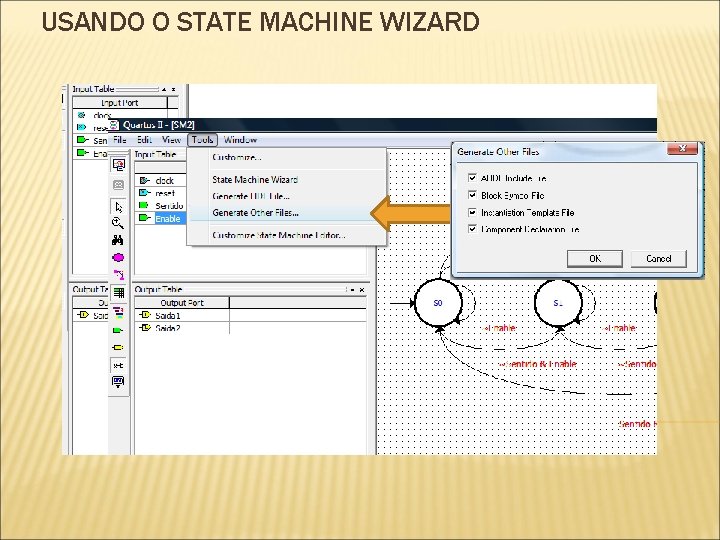Click the transition equation toolbar icon

pos(118,365)
